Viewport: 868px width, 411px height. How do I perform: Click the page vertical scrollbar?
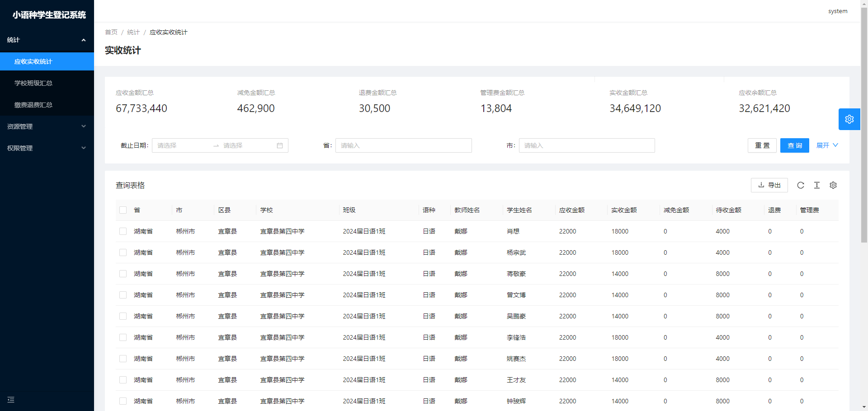click(x=864, y=126)
